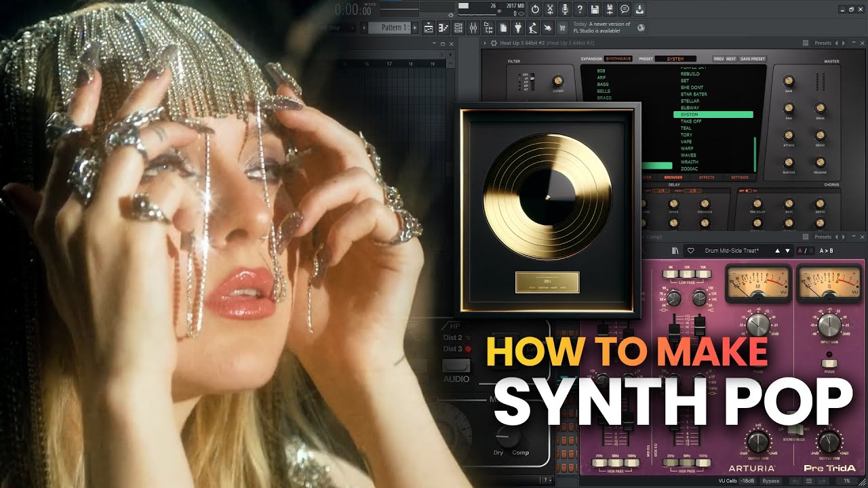The width and height of the screenshot is (868, 488).
Task: Open the VU Calib -18dB value menu
Action: pos(747,481)
